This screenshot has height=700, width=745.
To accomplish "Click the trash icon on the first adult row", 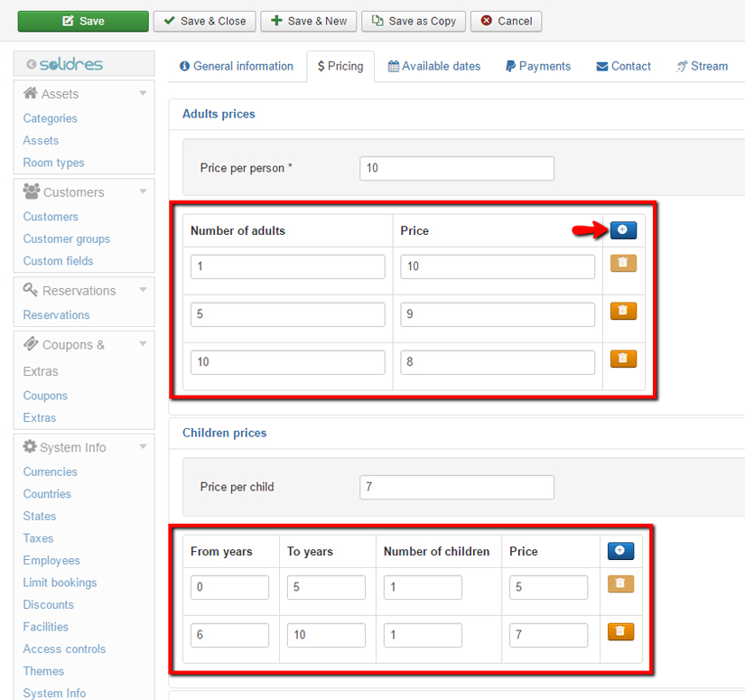I will pos(620,262).
